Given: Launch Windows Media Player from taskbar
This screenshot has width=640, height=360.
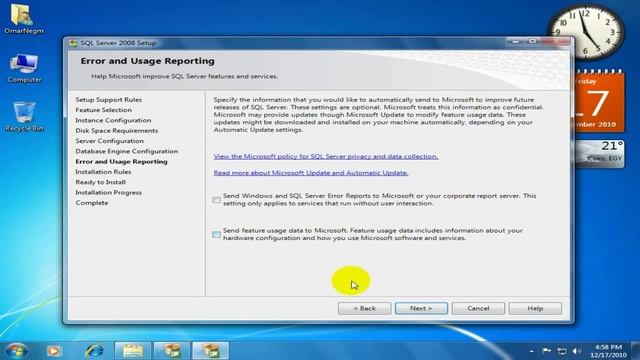Looking at the screenshot, I should coord(54,351).
